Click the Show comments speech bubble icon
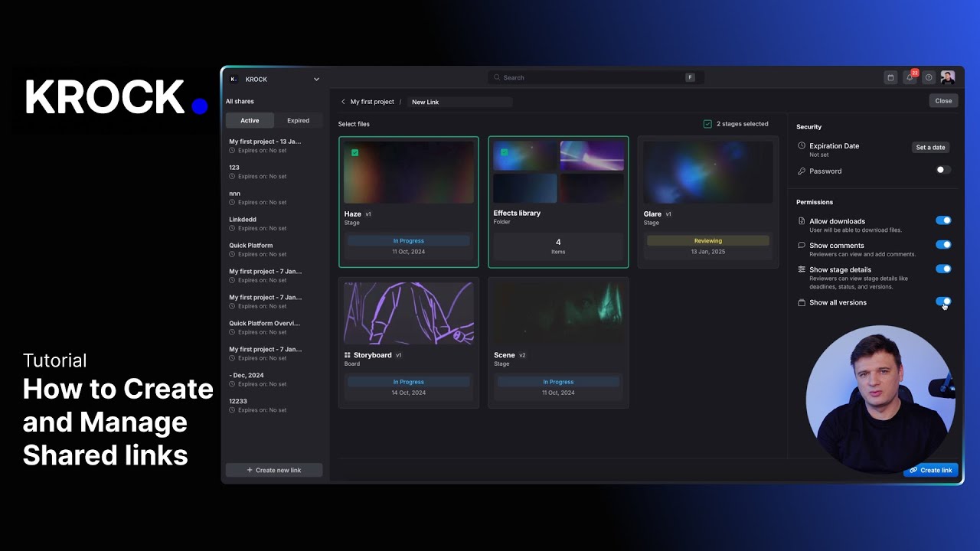This screenshot has width=980, height=551. (802, 246)
